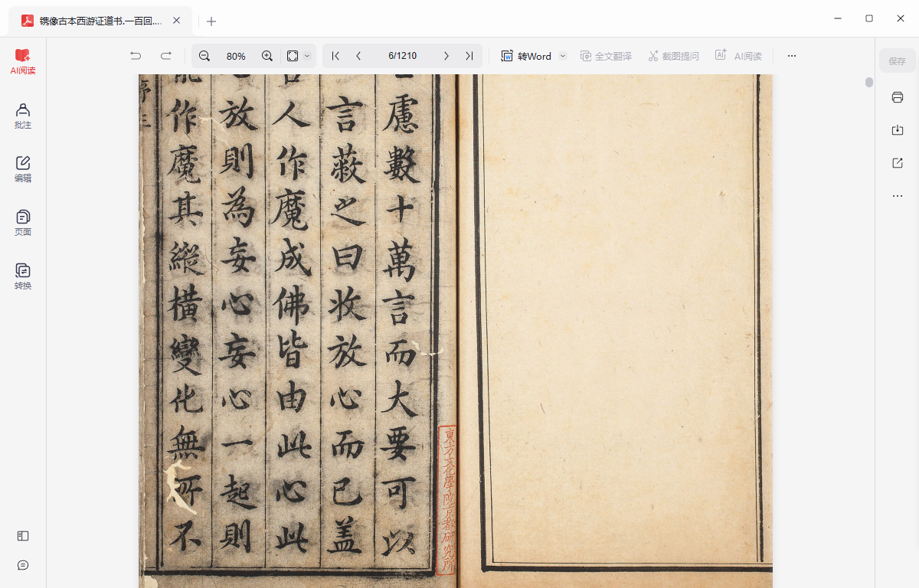
Task: Download or export the file icon
Action: (x=898, y=130)
